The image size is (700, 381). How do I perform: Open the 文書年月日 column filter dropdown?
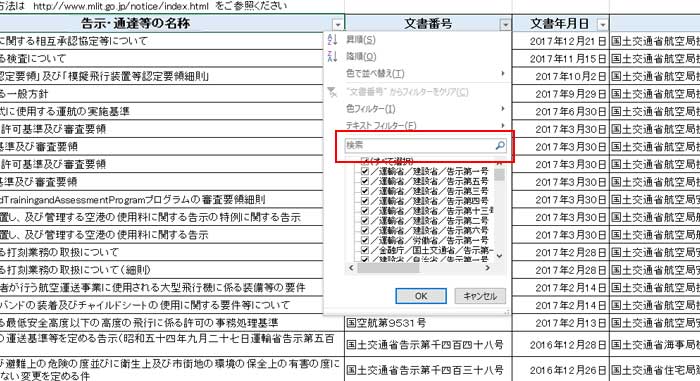(603, 25)
